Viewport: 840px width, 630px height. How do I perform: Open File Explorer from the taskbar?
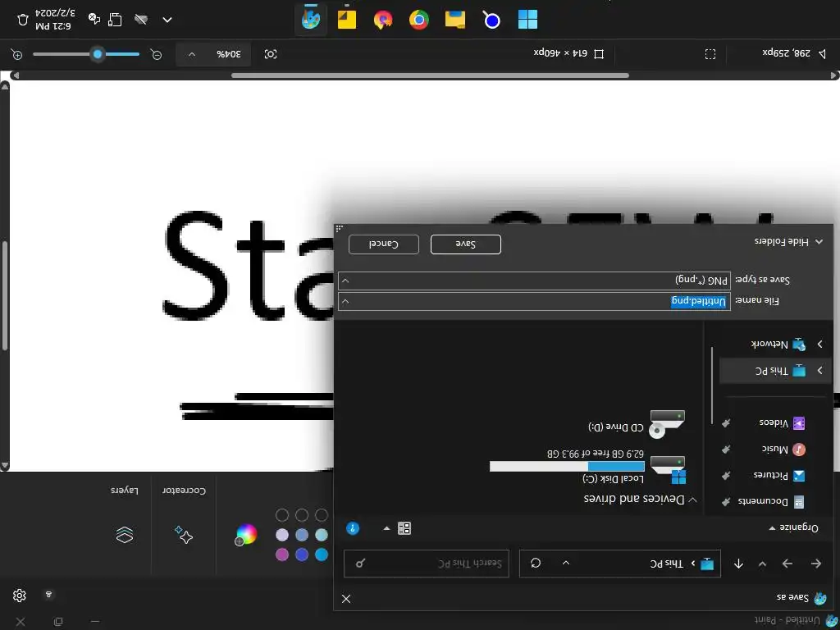pyautogui.click(x=454, y=20)
